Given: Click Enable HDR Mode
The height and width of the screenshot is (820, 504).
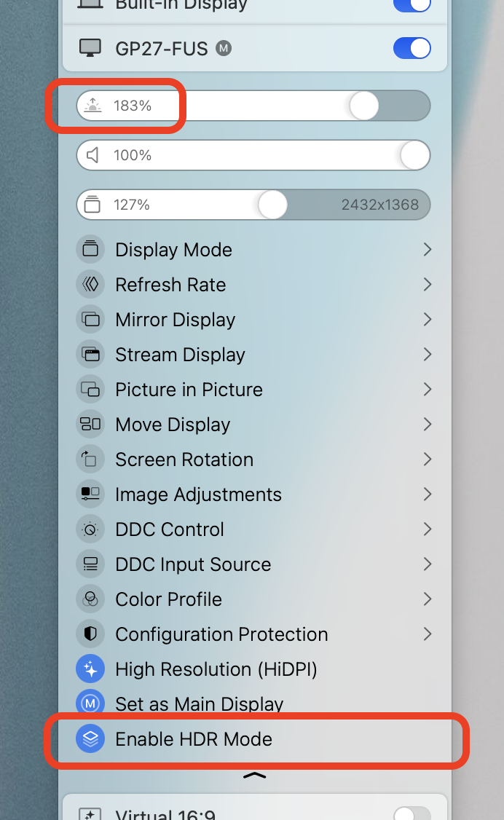Looking at the screenshot, I should pos(194,739).
